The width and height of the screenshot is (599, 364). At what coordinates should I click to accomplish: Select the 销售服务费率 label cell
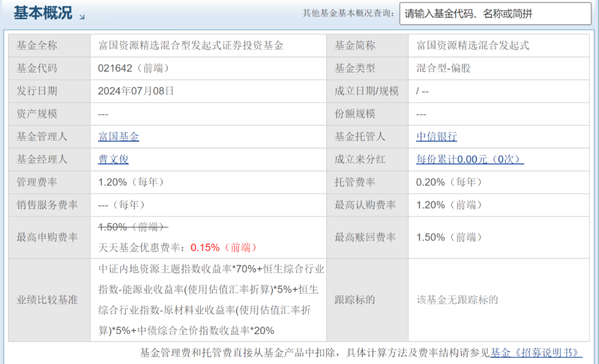(x=49, y=206)
